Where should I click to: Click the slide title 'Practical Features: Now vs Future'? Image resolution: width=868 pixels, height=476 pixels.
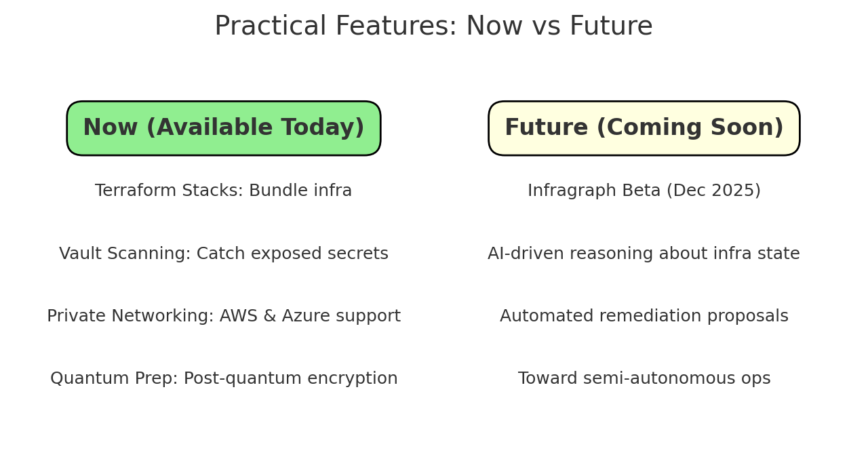pyautogui.click(x=433, y=27)
